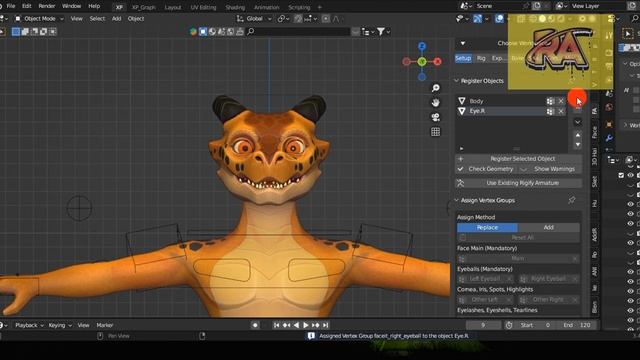Click the play animation button

306,325
